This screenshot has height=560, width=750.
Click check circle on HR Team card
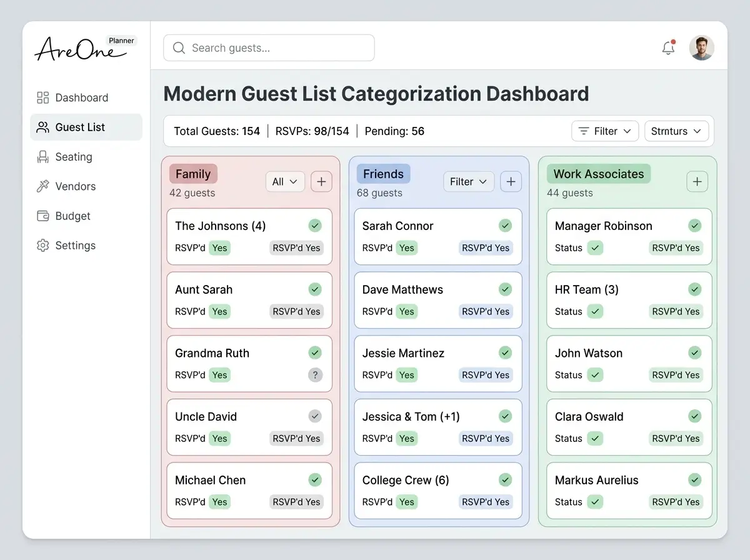tap(695, 289)
